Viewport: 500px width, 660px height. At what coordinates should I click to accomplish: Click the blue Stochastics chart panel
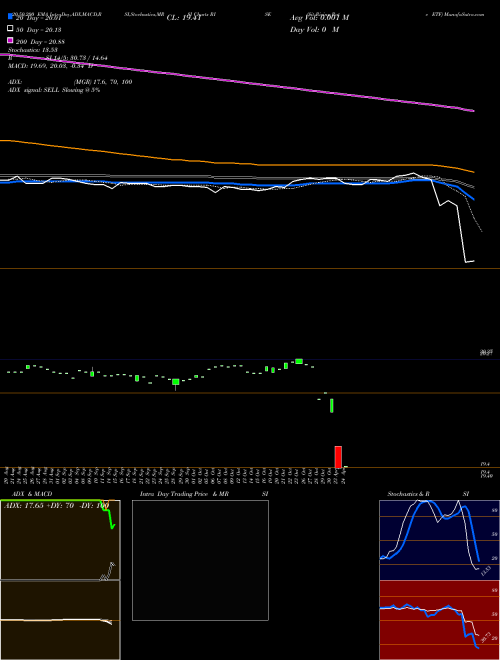pos(439,540)
